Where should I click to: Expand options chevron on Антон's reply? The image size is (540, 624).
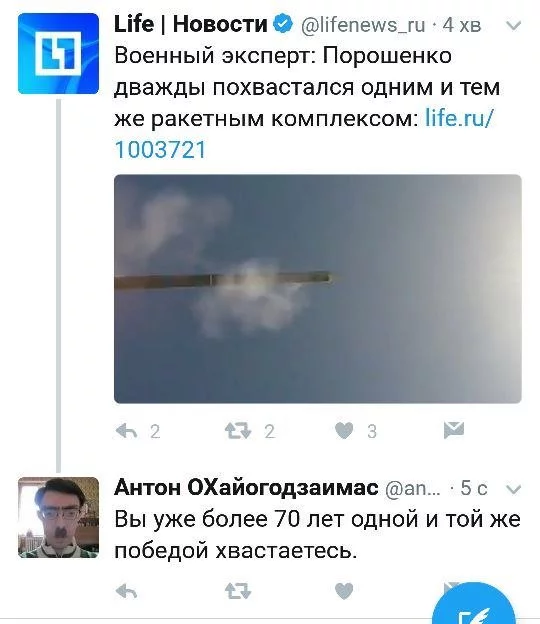[x=513, y=489]
